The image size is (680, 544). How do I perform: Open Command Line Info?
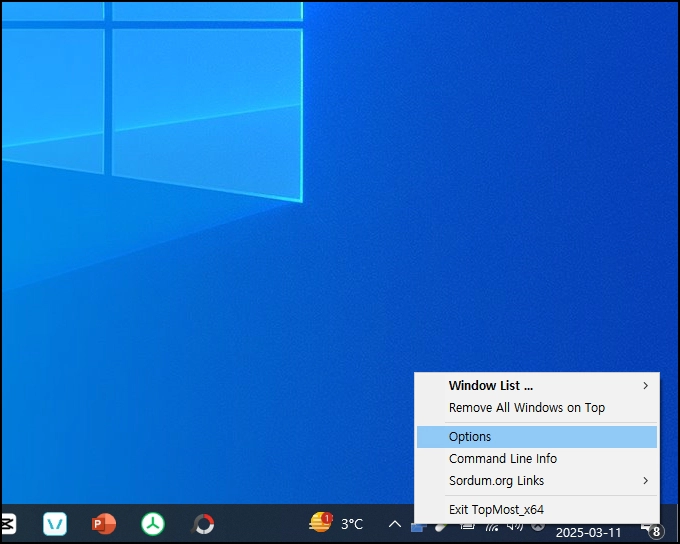(537, 459)
